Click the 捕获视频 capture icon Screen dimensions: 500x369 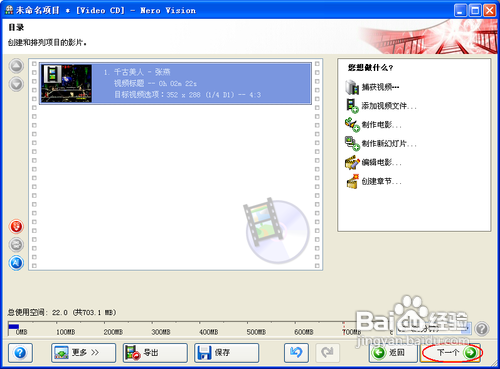pyautogui.click(x=352, y=87)
